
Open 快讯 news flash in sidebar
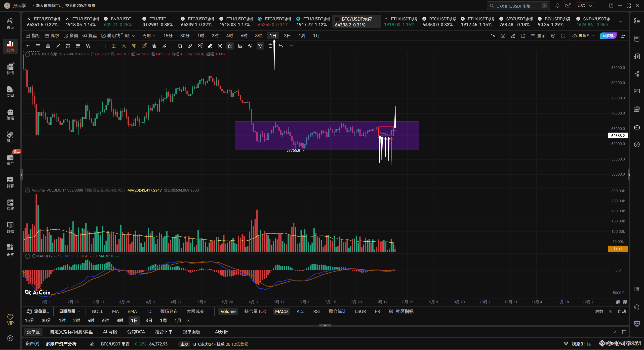pos(10,69)
